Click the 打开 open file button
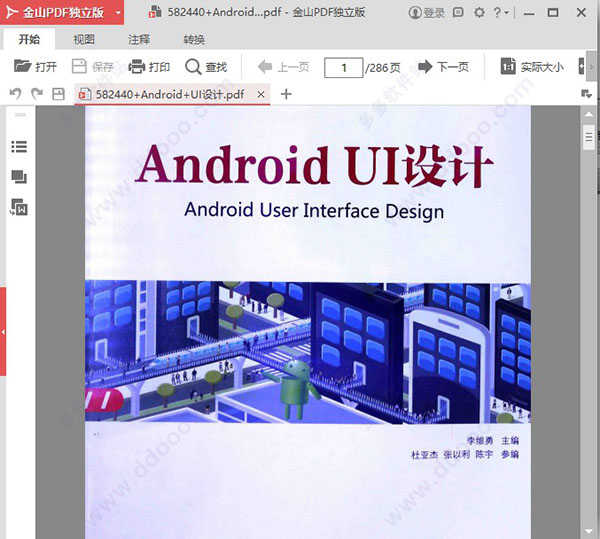Screen dimensions: 600x539 [35, 67]
